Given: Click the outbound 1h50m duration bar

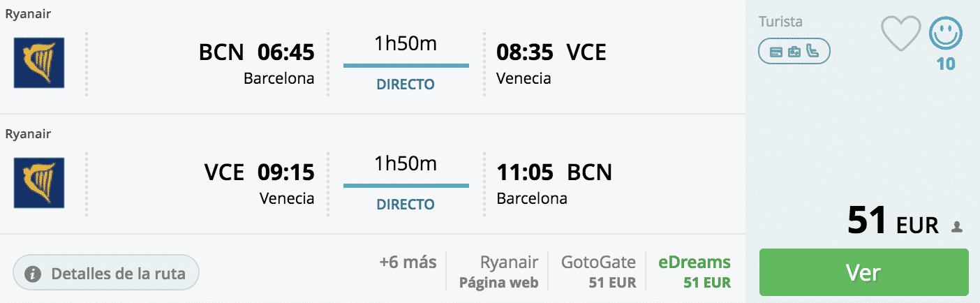Looking at the screenshot, I should click(406, 66).
